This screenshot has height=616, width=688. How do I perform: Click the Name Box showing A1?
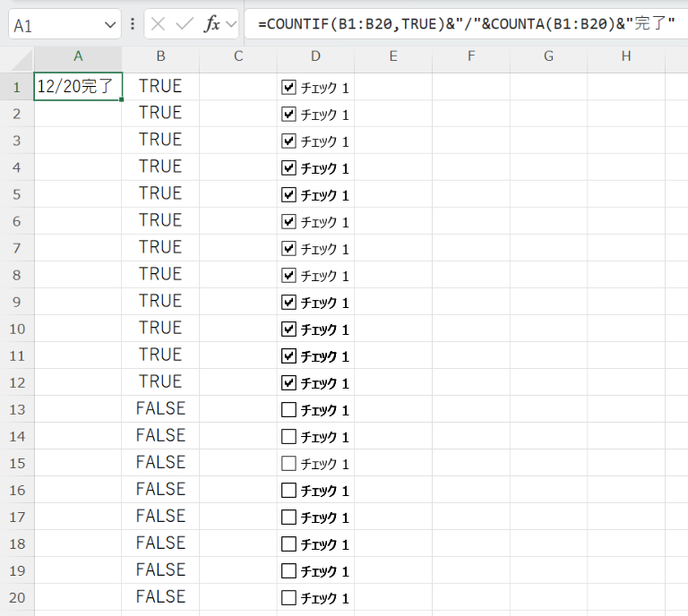[x=54, y=25]
